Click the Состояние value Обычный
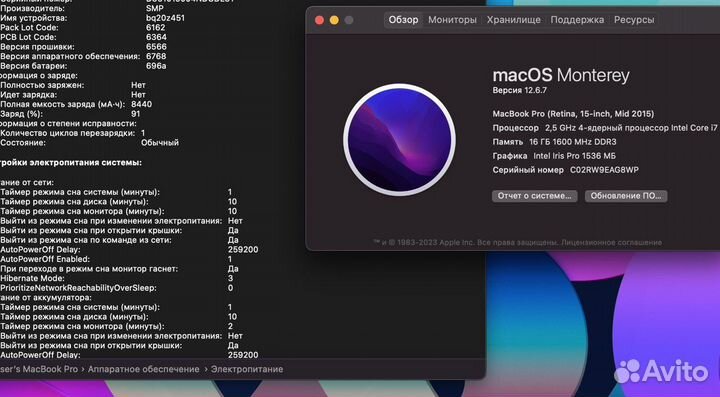The width and height of the screenshot is (720, 397). [160, 143]
